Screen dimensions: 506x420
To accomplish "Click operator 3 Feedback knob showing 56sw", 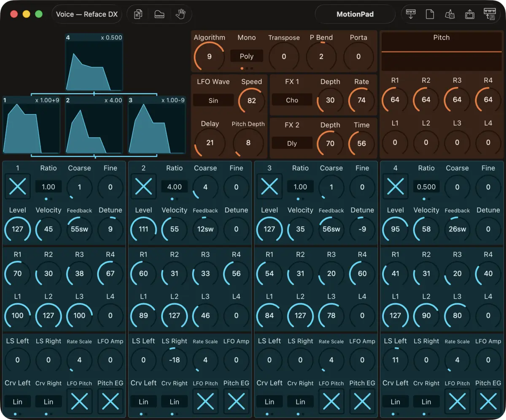I will [331, 229].
